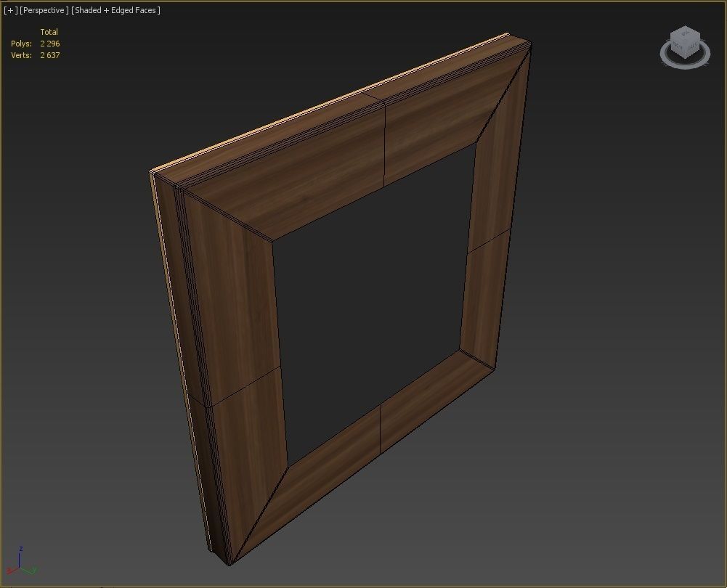
Task: Click the Polys count value 2 296
Action: pyautogui.click(x=49, y=44)
